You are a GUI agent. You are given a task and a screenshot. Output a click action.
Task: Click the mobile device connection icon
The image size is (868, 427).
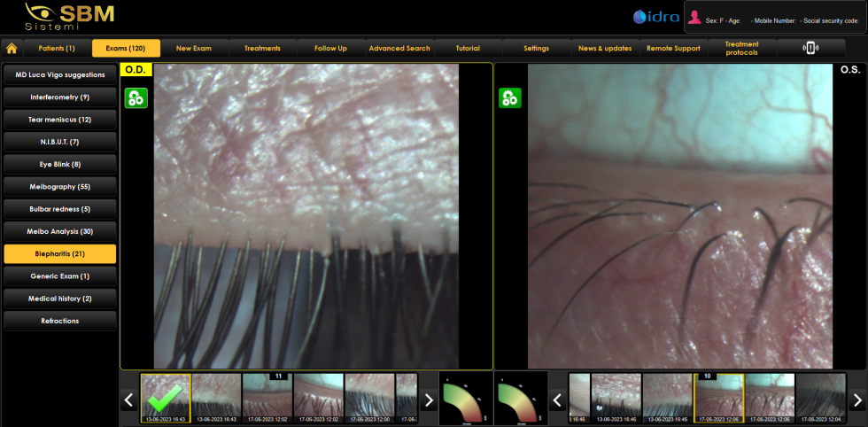coord(810,49)
